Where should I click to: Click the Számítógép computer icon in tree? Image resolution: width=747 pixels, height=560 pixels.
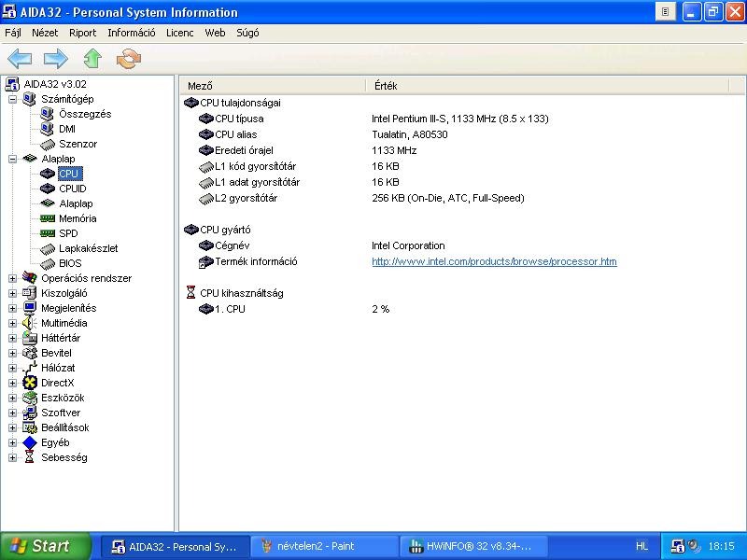click(x=30, y=99)
